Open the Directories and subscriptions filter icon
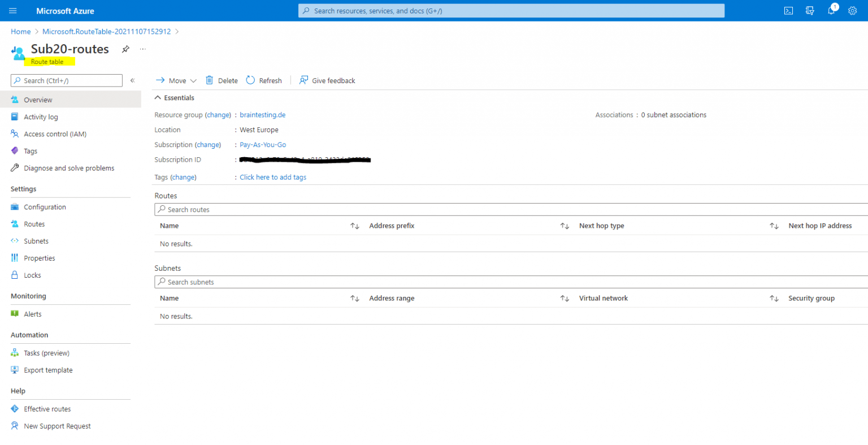The width and height of the screenshot is (868, 445). pos(810,10)
